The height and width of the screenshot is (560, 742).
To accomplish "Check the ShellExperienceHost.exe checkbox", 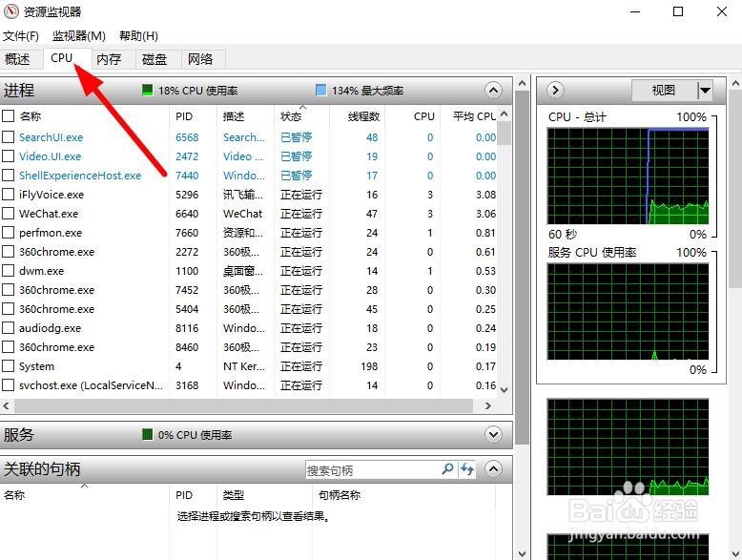I will [x=8, y=176].
